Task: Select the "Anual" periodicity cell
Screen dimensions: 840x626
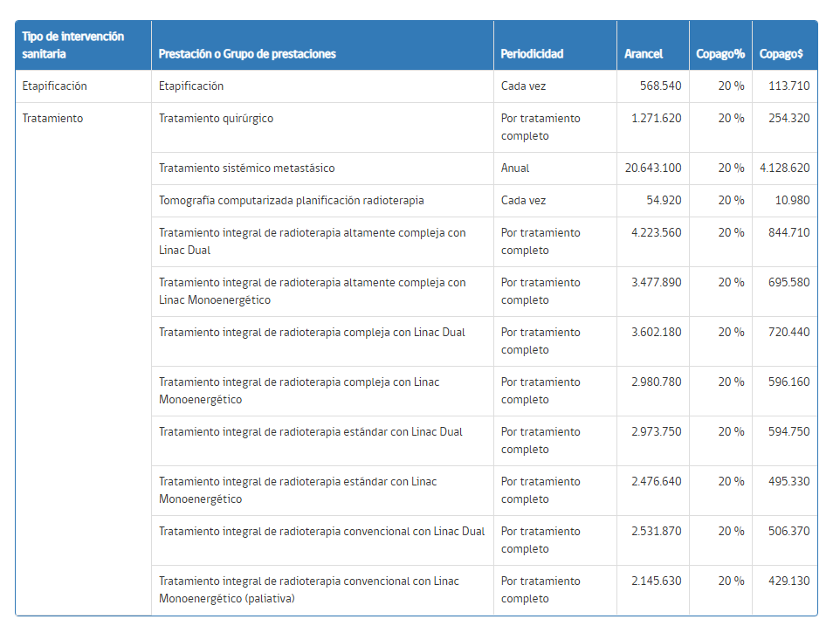Action: [x=515, y=169]
